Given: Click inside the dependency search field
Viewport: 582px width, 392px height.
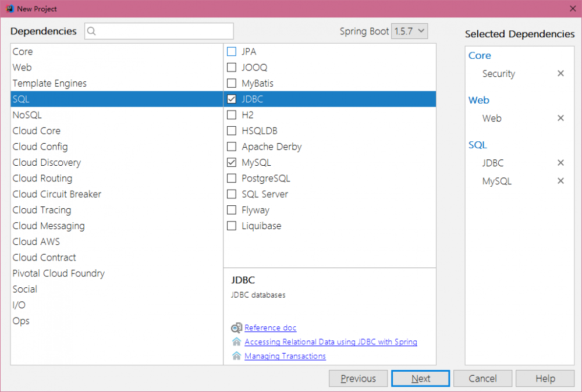Looking at the screenshot, I should 158,31.
